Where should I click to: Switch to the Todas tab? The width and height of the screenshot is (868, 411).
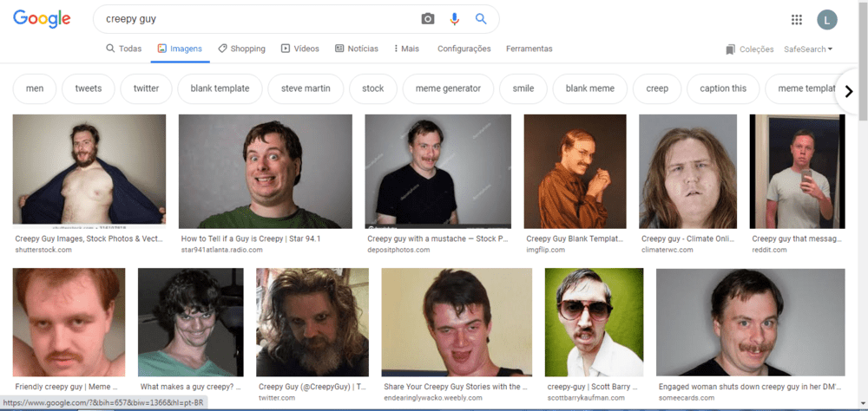(x=123, y=49)
